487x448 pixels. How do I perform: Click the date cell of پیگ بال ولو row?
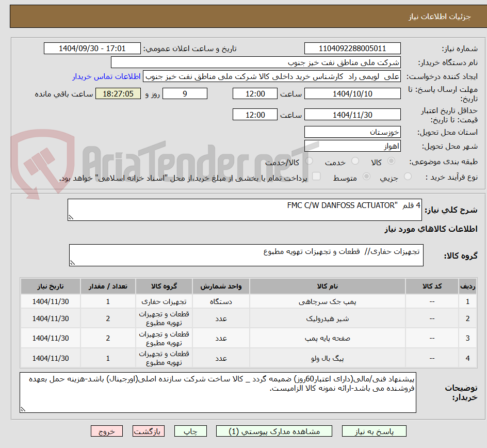(x=51, y=358)
